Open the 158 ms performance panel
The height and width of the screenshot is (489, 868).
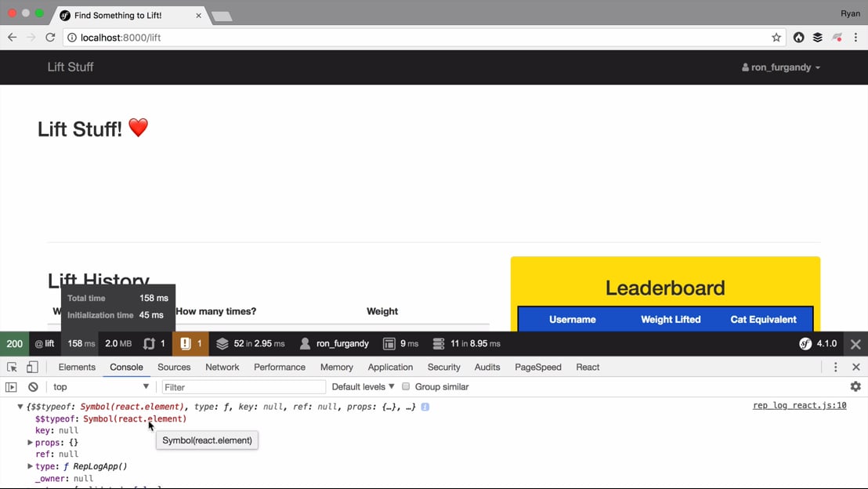tap(81, 343)
